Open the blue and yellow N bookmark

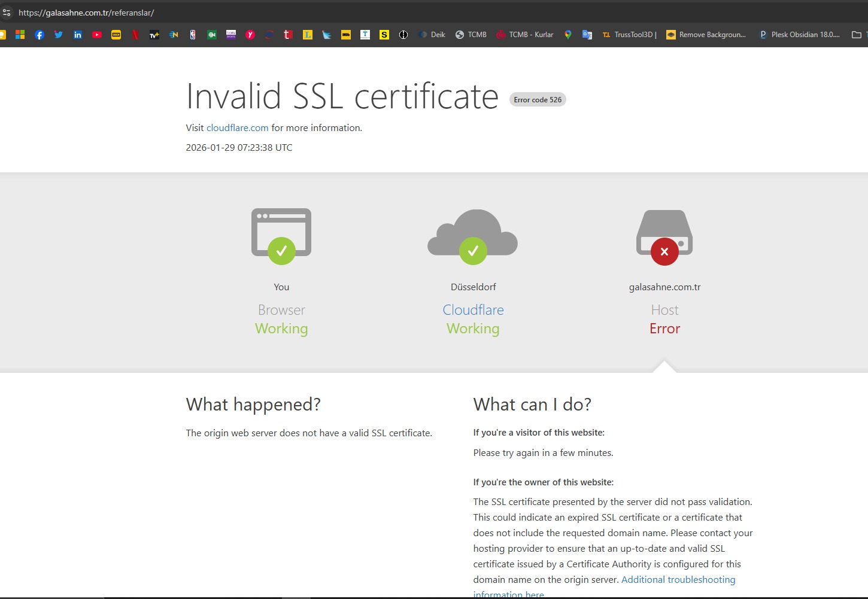pyautogui.click(x=174, y=35)
